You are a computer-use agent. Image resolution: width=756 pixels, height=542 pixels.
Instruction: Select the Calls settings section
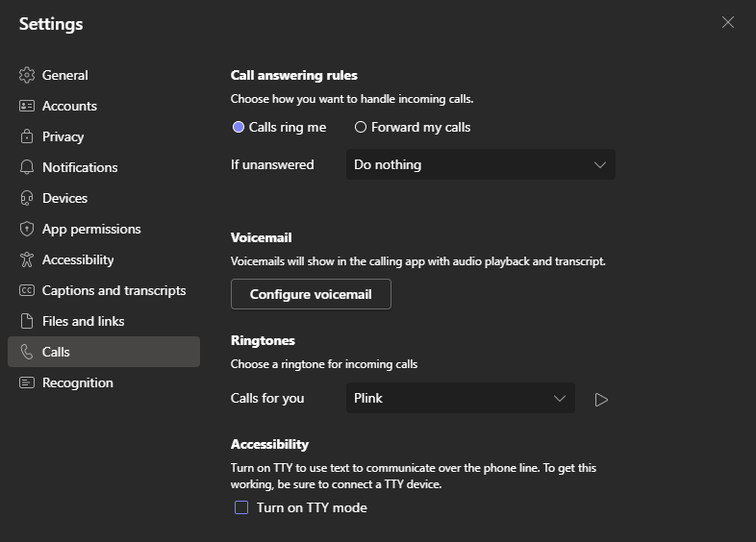[104, 352]
